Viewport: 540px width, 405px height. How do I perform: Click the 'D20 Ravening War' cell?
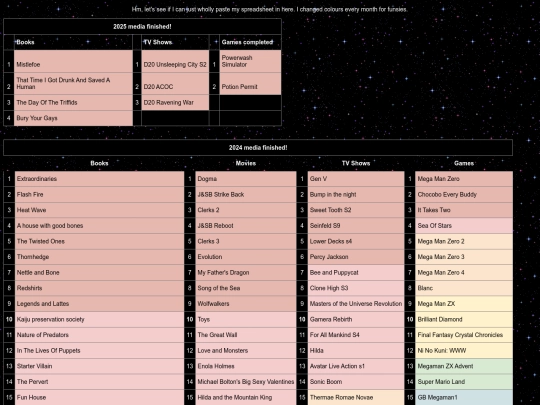click(x=175, y=103)
